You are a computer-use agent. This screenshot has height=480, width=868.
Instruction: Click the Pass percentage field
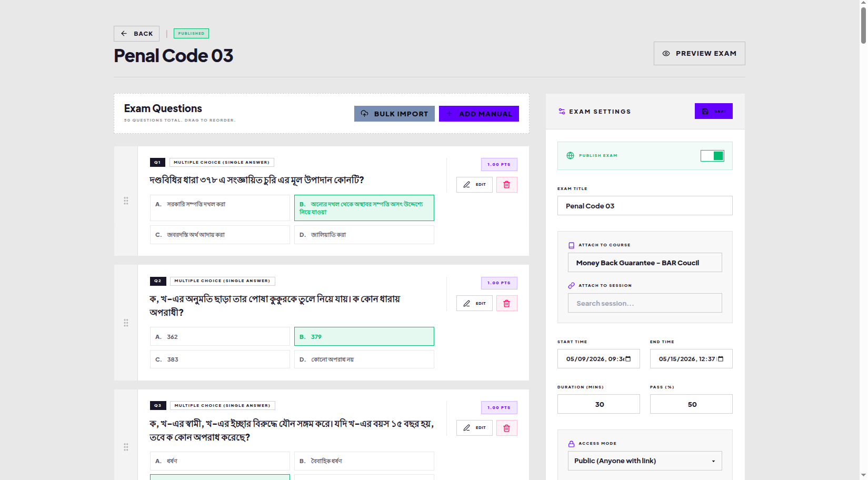pyautogui.click(x=691, y=404)
